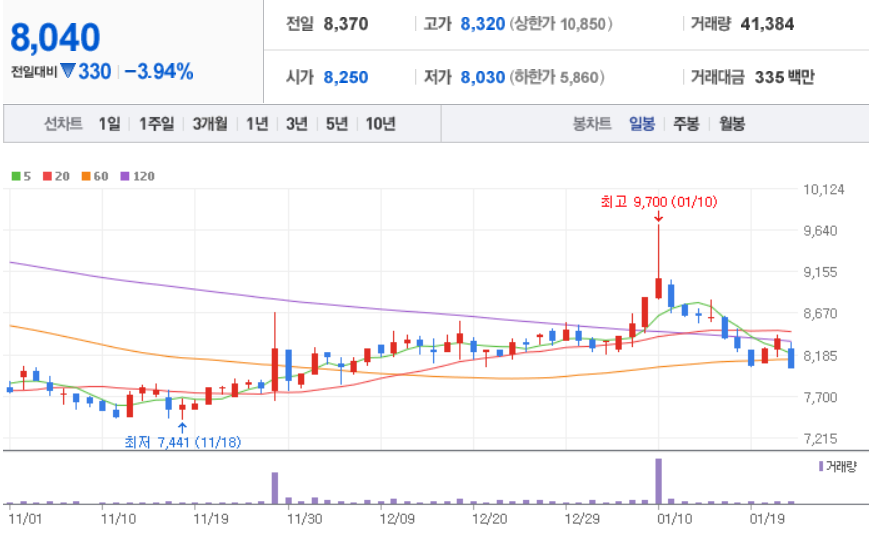Switch line chart to 1년
The width and height of the screenshot is (869, 547).
[x=257, y=124]
